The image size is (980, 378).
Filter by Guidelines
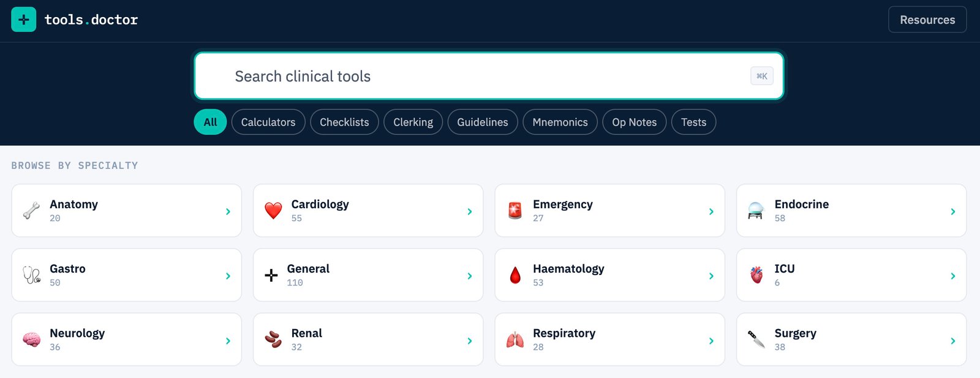[x=483, y=122]
